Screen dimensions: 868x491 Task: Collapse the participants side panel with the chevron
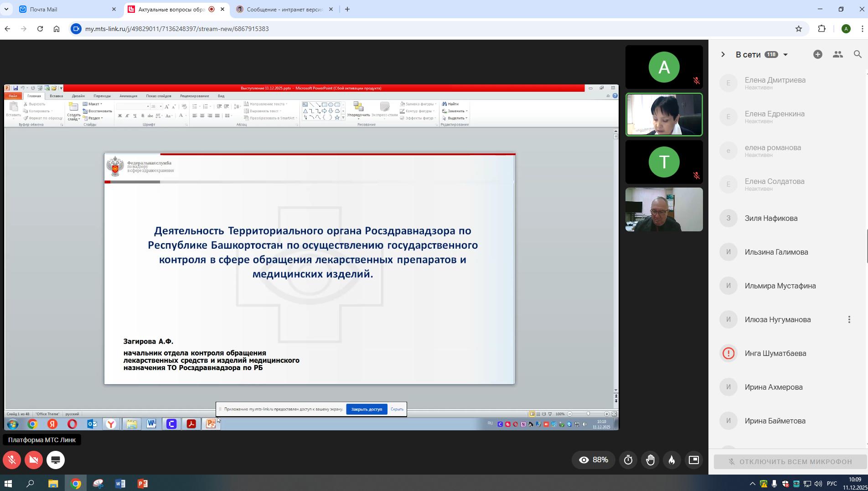tap(723, 55)
